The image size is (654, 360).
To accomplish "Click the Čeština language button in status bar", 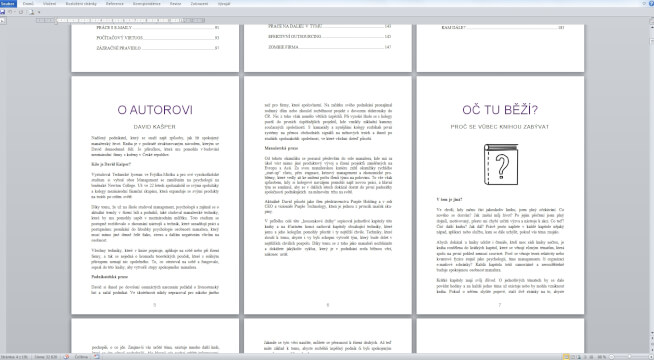I will 81,357.
